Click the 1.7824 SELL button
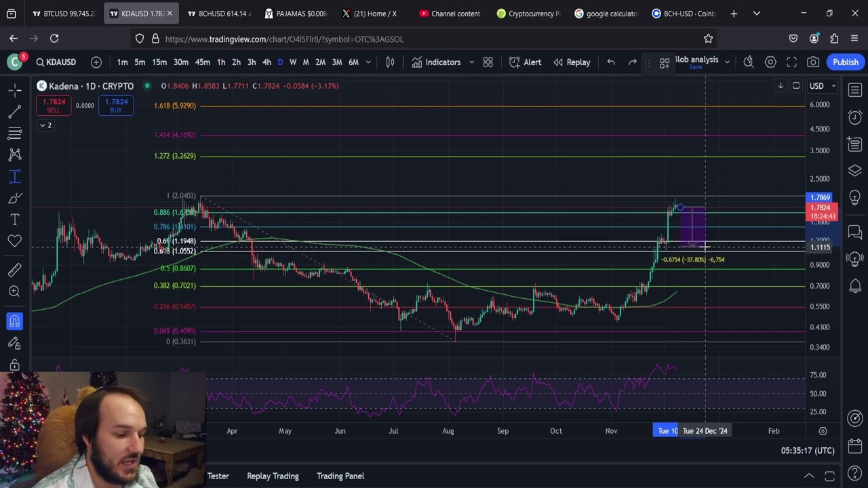The height and width of the screenshot is (488, 868). [54, 106]
